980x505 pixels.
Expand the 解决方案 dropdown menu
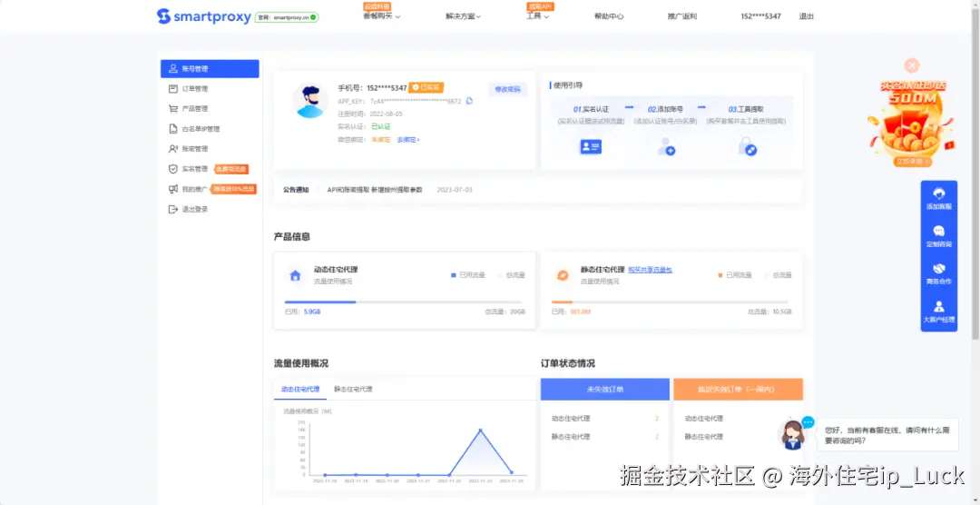463,16
